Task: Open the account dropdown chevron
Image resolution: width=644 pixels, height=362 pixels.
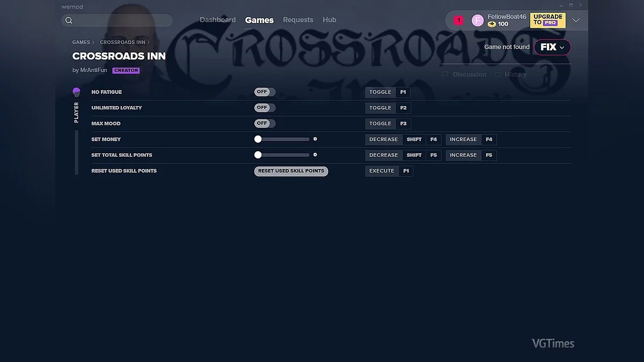Action: click(x=575, y=20)
